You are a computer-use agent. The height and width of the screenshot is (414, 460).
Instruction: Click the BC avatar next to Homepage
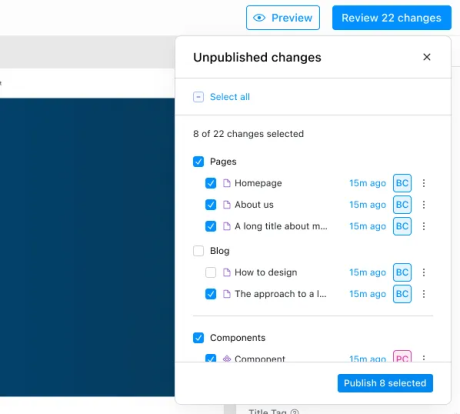[402, 183]
